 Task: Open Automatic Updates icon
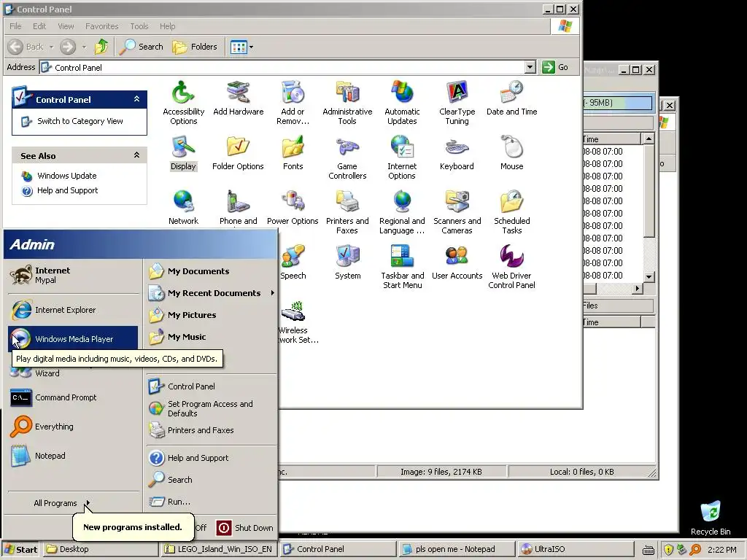pyautogui.click(x=402, y=103)
